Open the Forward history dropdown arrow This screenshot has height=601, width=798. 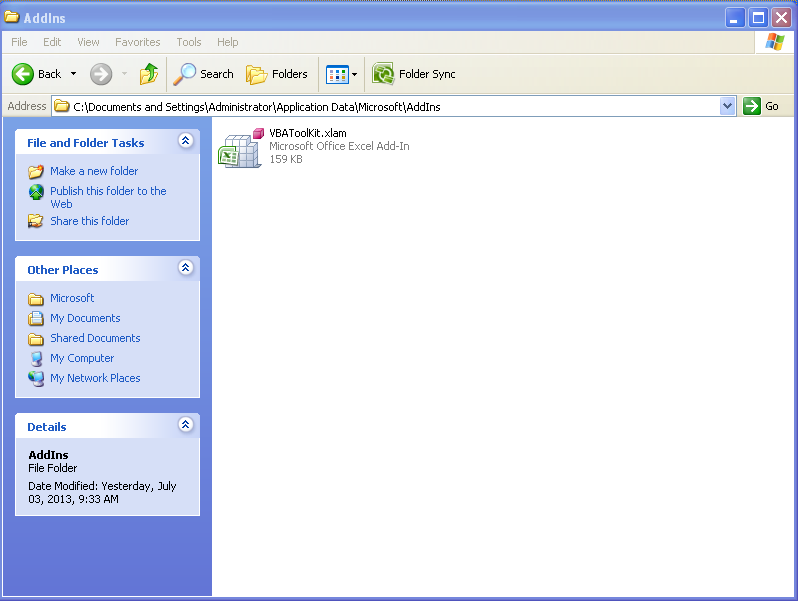click(124, 74)
